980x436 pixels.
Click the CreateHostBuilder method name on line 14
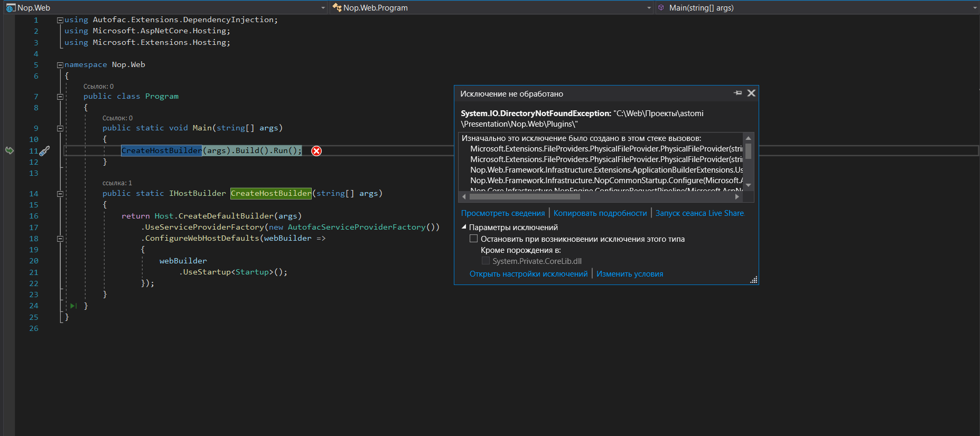(271, 194)
